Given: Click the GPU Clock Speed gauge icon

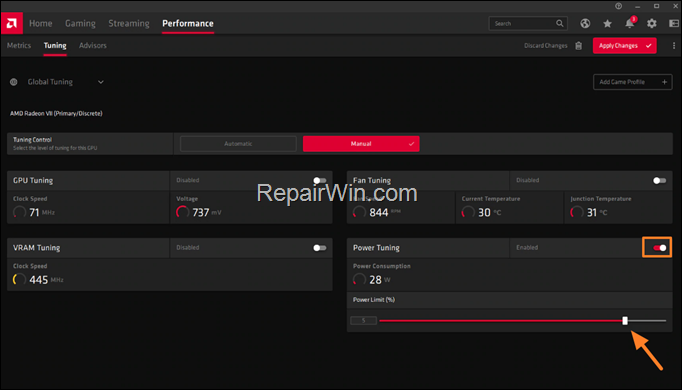Looking at the screenshot, I should [x=19, y=212].
